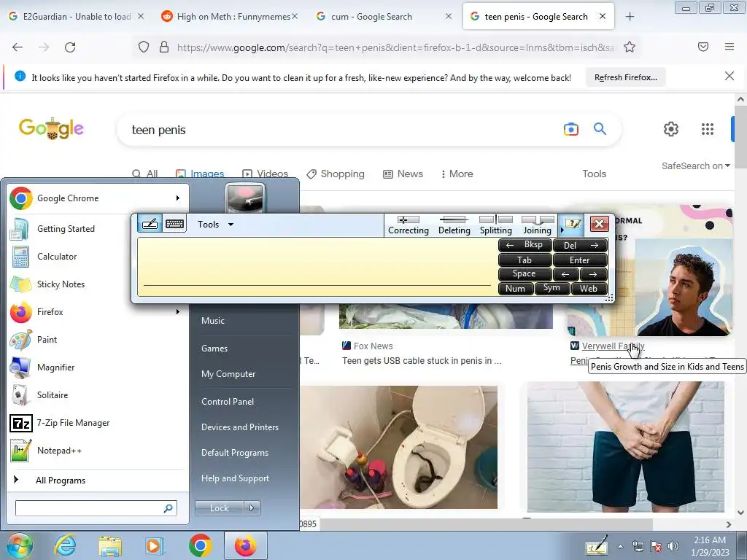Switch to the touch keyboard mode
Screen dimensions: 747x560
click(175, 224)
